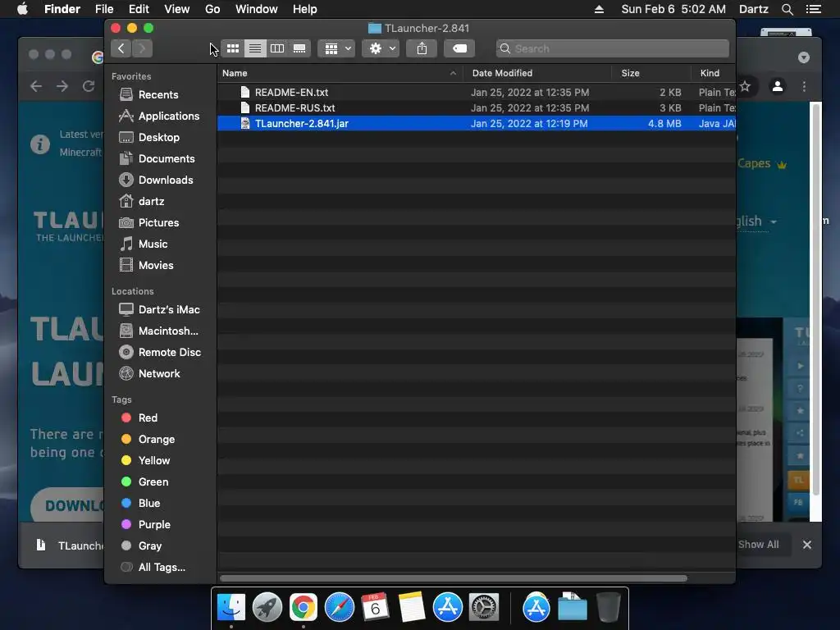
Task: Sort by Name column header
Action: click(x=340, y=73)
